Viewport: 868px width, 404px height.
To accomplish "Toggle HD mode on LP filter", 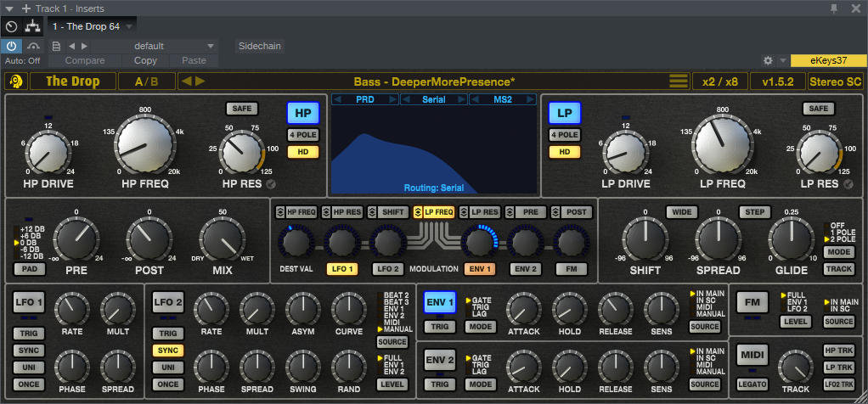I will point(564,152).
